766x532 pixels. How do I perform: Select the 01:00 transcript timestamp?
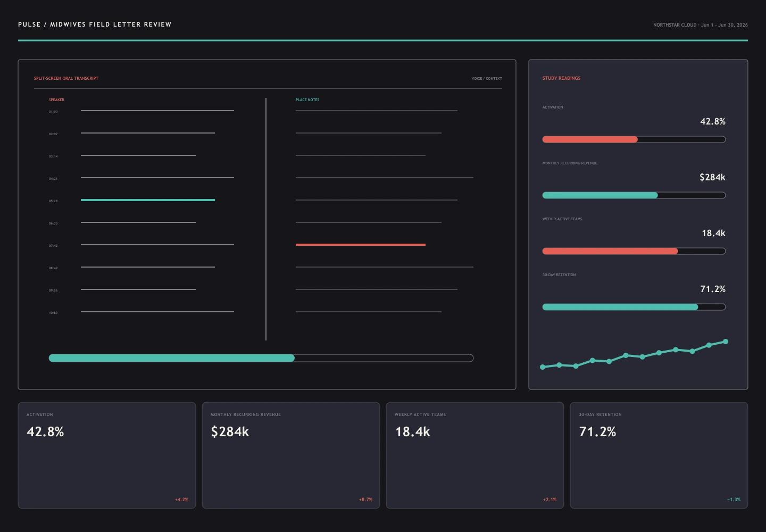(x=53, y=112)
